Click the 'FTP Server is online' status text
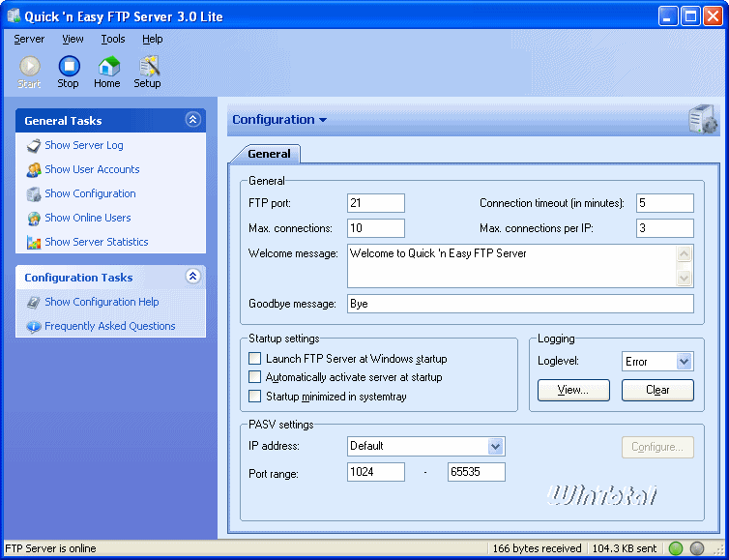 point(50,548)
